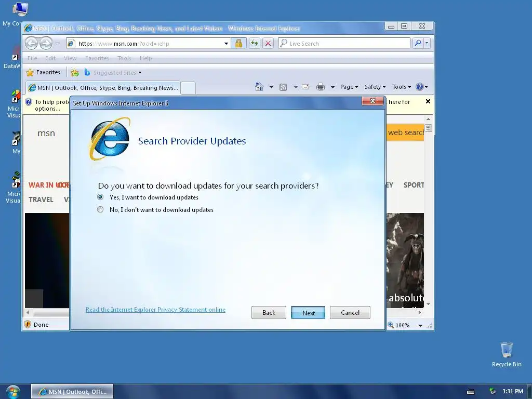Click the zoom level magnifier icon
The image size is (532, 399).
click(x=391, y=325)
